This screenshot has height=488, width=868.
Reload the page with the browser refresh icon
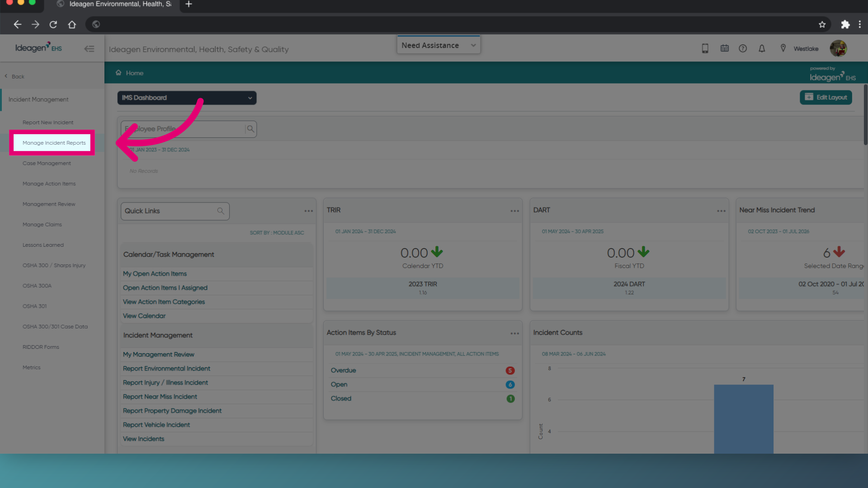pos(53,24)
